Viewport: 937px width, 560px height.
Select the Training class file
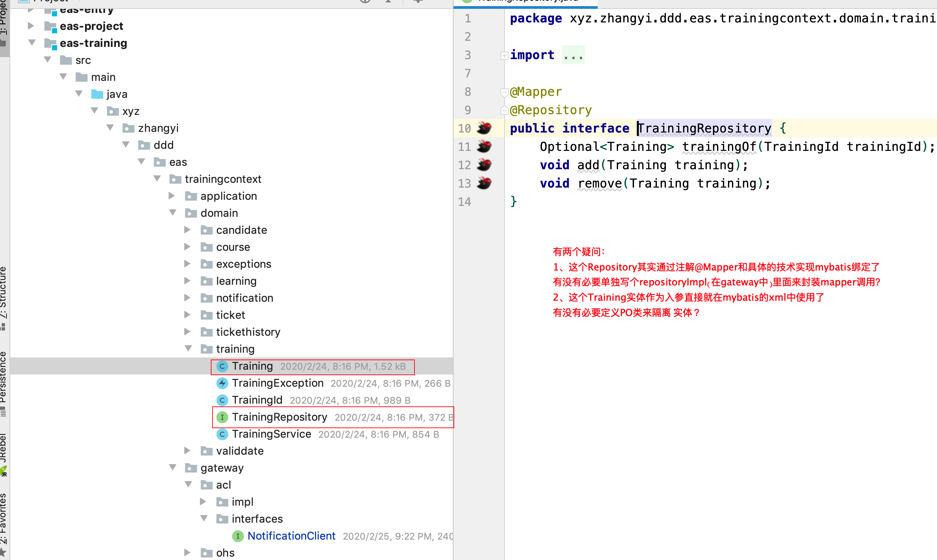click(x=252, y=366)
